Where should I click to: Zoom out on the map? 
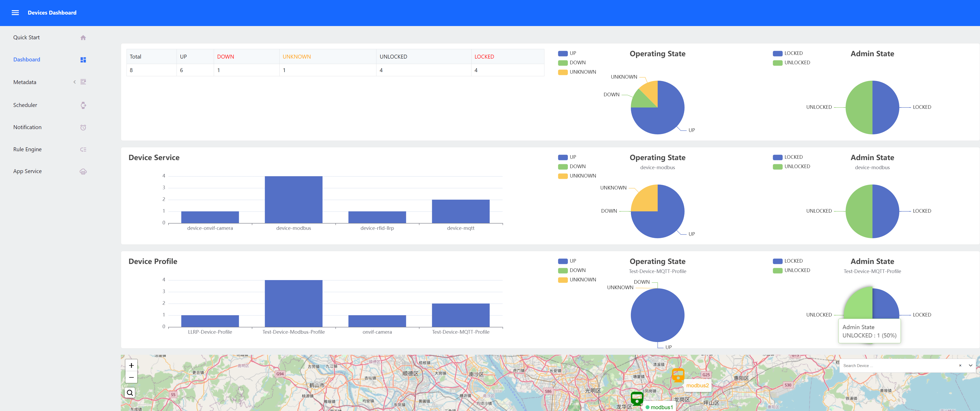131,377
